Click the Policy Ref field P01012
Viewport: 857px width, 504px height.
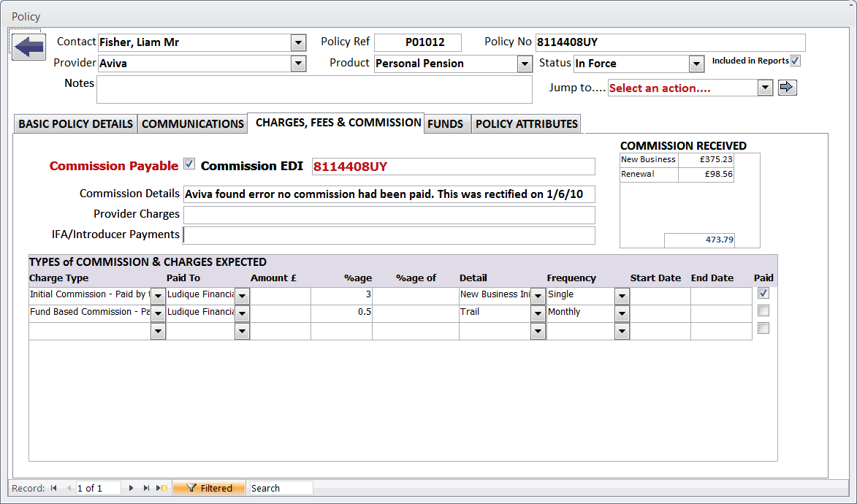(418, 42)
